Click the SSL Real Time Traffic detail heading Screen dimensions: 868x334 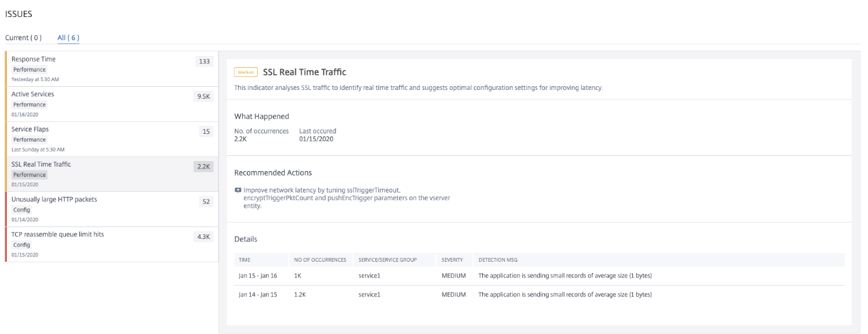coord(304,72)
